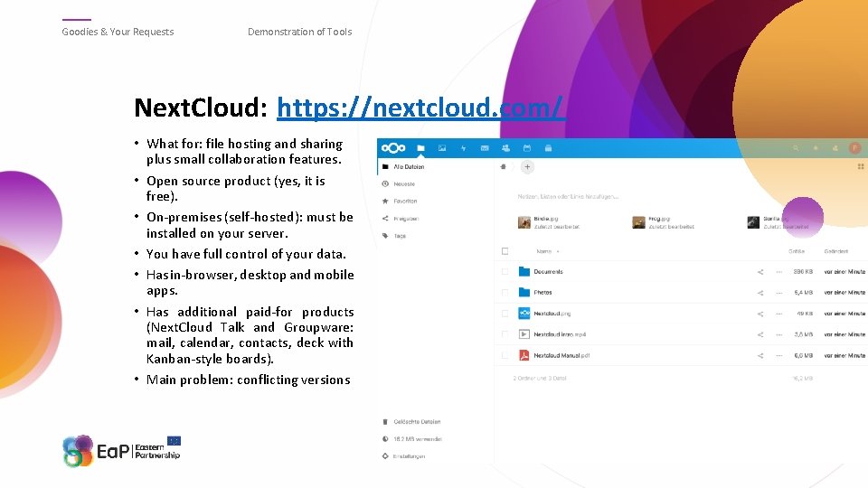Open more actions for Nextcloud Manual.pdf

coord(778,356)
